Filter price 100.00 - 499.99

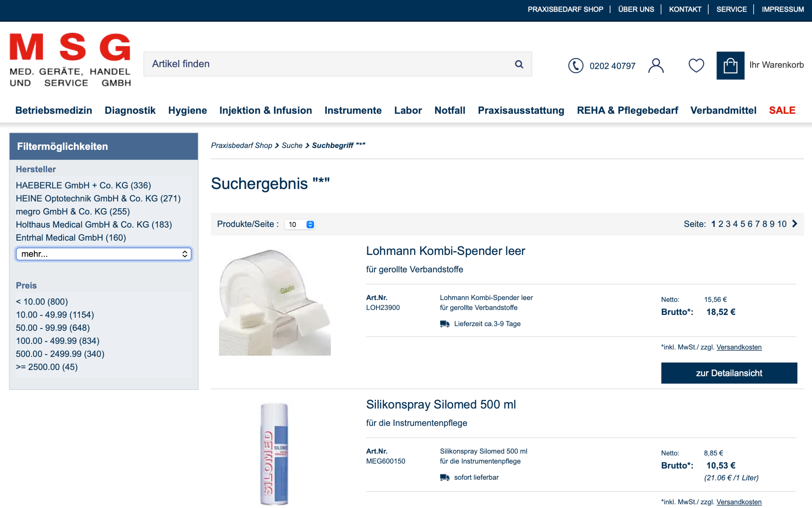[58, 341]
